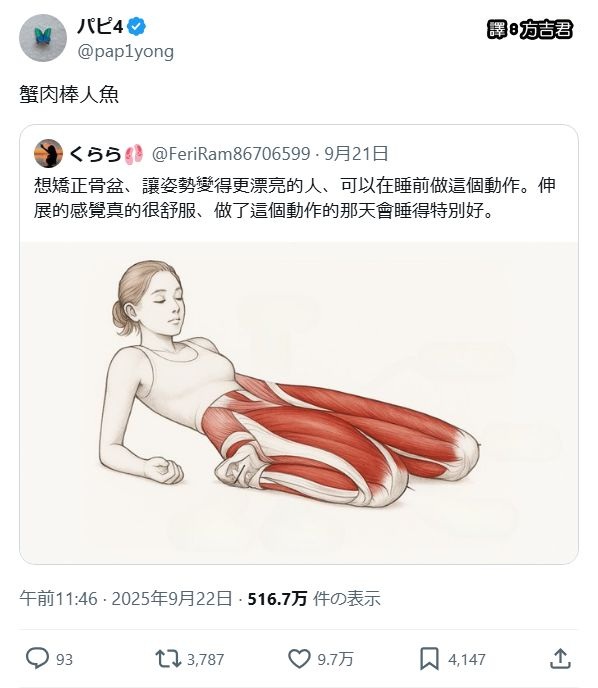598x688 pixels.
Task: Open the quoted post text about 骨盆
Action: pos(295,198)
